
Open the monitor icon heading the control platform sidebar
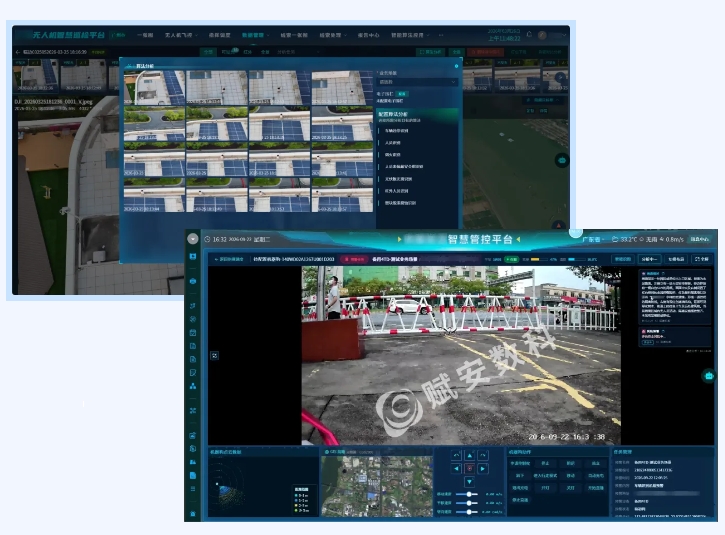point(193,256)
